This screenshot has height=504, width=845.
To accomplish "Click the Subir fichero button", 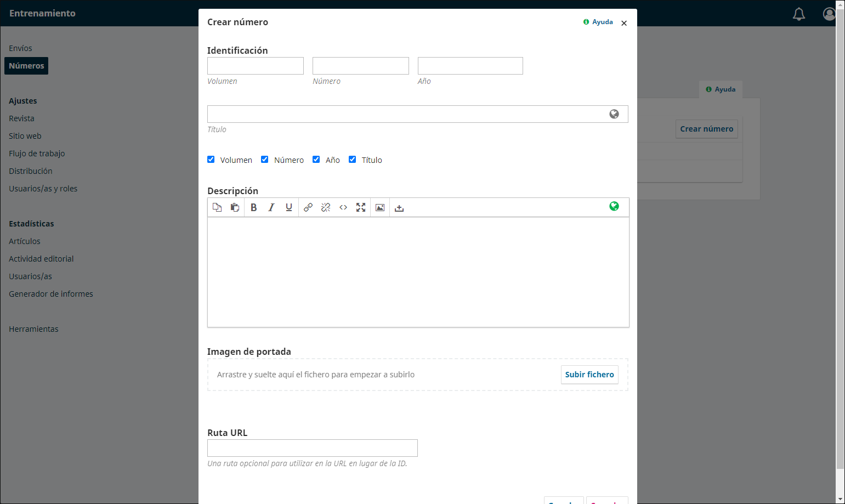I will click(589, 375).
